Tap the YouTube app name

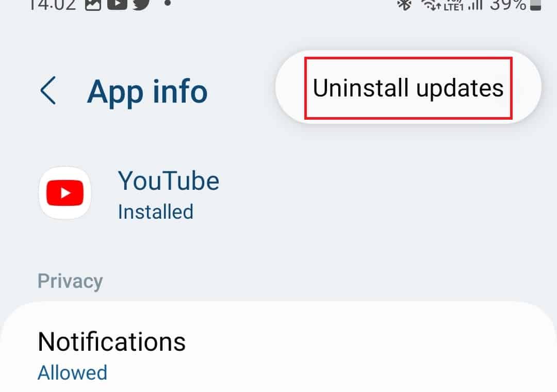[x=169, y=181]
